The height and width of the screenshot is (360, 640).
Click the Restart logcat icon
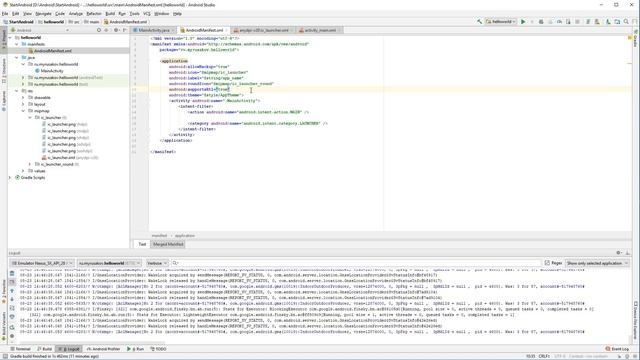(12, 327)
